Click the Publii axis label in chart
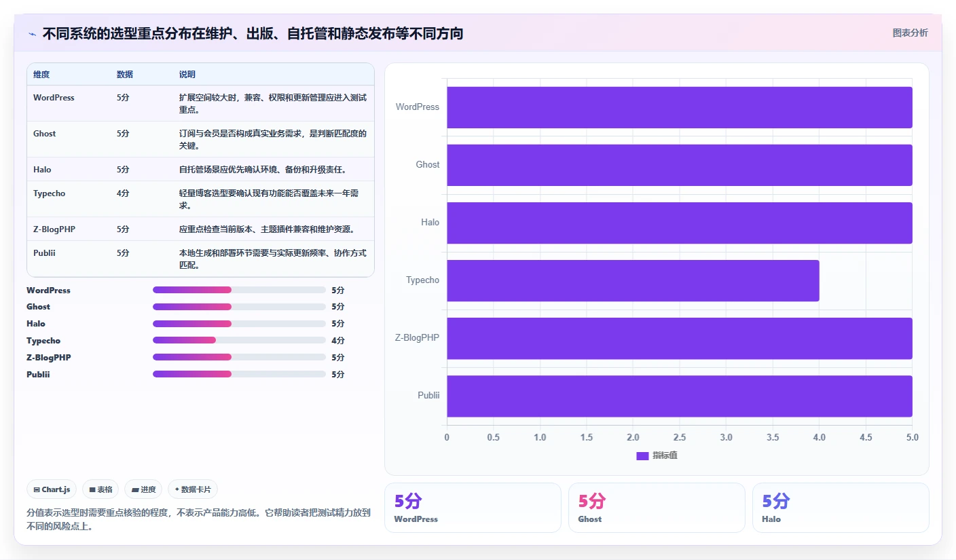The height and width of the screenshot is (560, 956). 428,395
